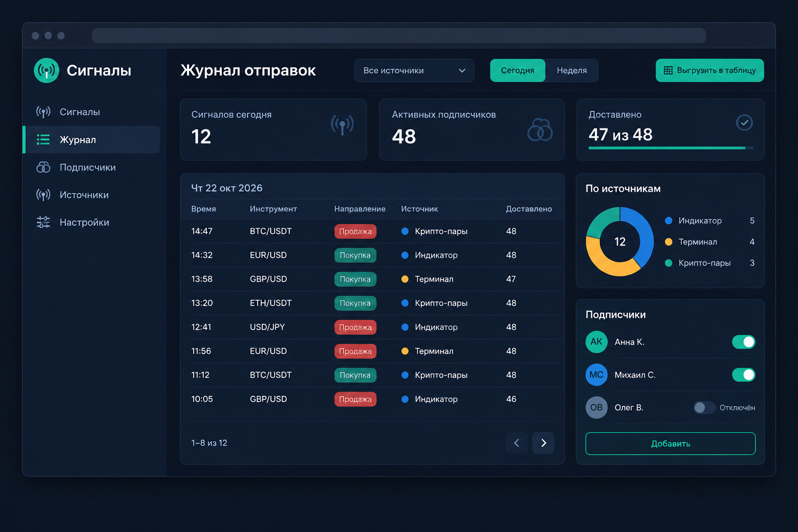The width and height of the screenshot is (798, 532).
Task: Click Продажа badge in 14:47 row
Action: point(355,231)
